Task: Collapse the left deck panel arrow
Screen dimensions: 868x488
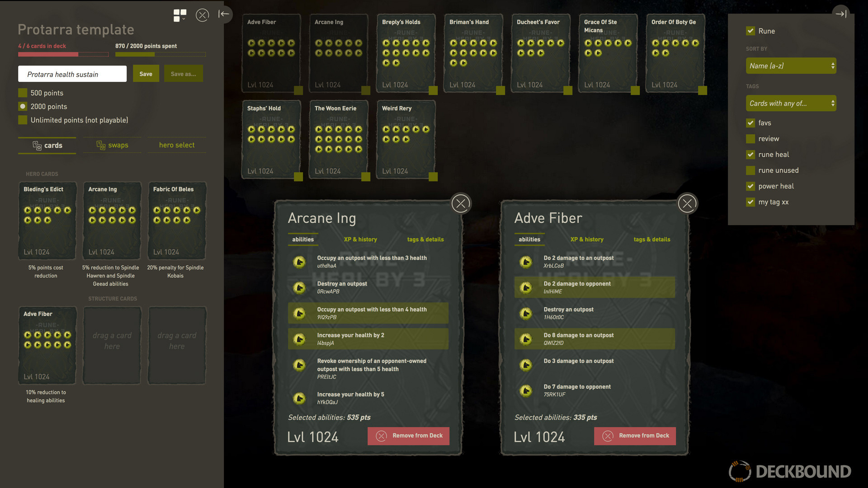Action: (224, 14)
